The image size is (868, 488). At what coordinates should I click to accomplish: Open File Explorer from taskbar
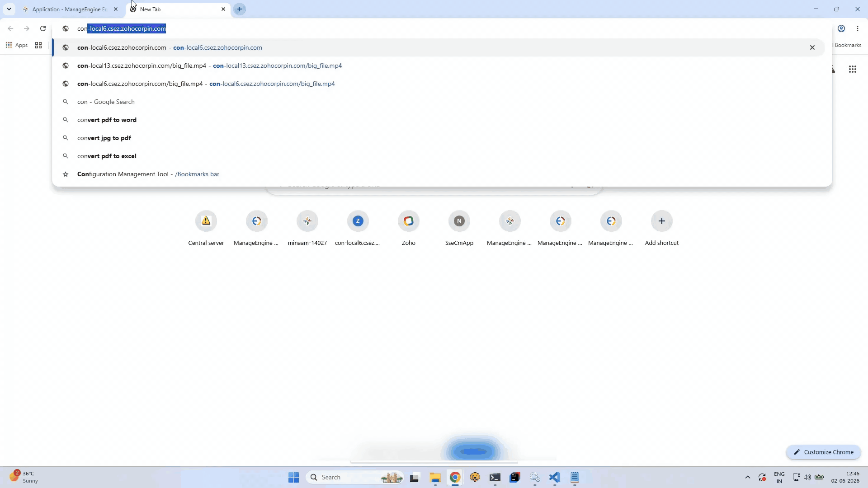[435, 477]
